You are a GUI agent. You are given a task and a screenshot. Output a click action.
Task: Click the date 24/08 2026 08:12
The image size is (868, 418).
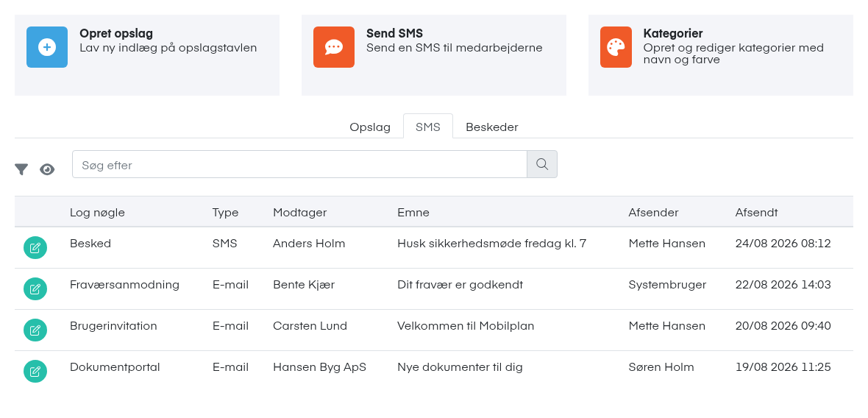[x=783, y=244]
